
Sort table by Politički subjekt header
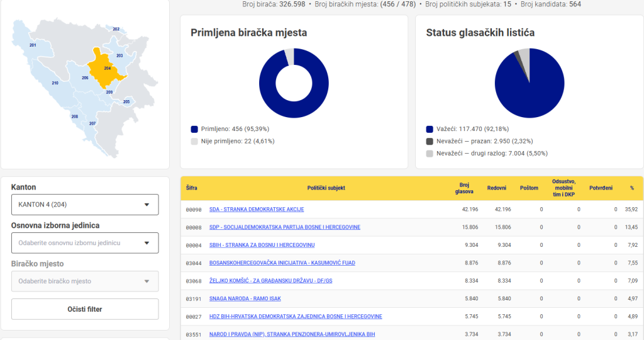tap(326, 188)
